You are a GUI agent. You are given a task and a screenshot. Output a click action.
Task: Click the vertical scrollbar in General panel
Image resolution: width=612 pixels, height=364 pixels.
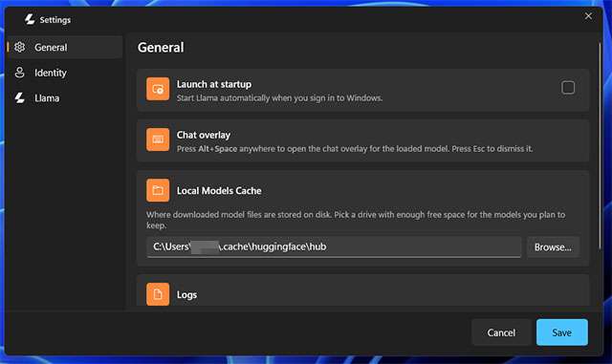coord(601,146)
